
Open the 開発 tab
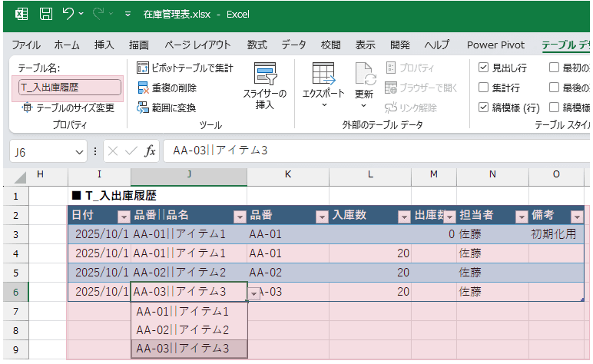400,45
